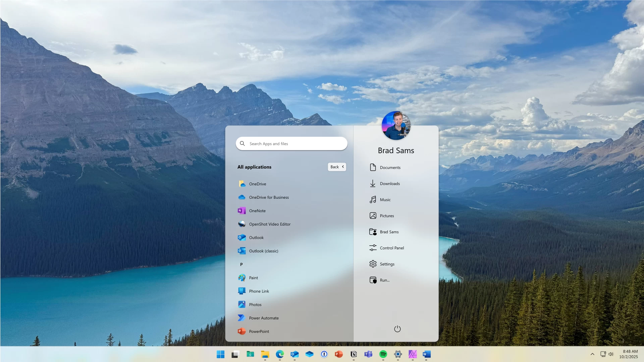
Task: Open Settings from the Start sidebar
Action: tap(387, 264)
